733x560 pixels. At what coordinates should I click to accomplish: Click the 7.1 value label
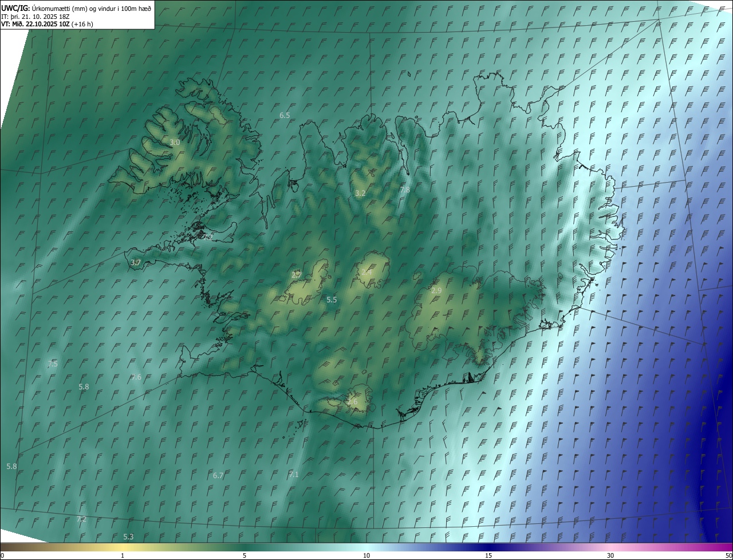(294, 474)
